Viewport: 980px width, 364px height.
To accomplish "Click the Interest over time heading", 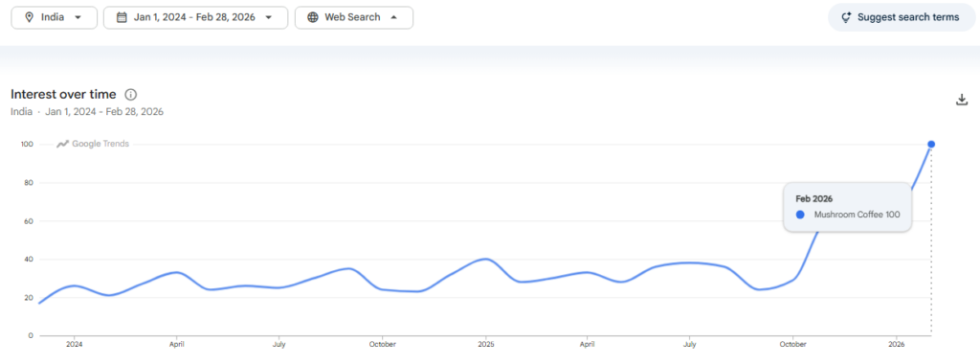I will 63,95.
